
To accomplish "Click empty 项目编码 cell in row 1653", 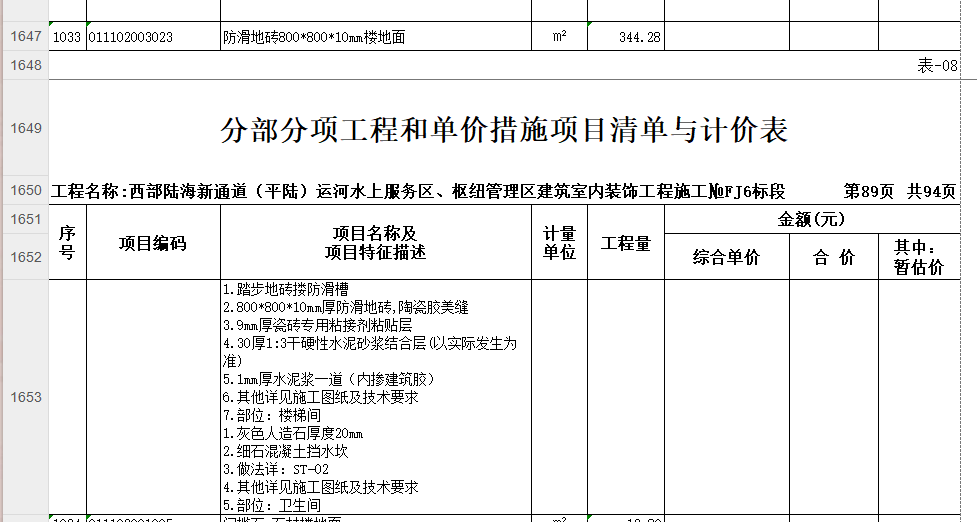I will [153, 397].
